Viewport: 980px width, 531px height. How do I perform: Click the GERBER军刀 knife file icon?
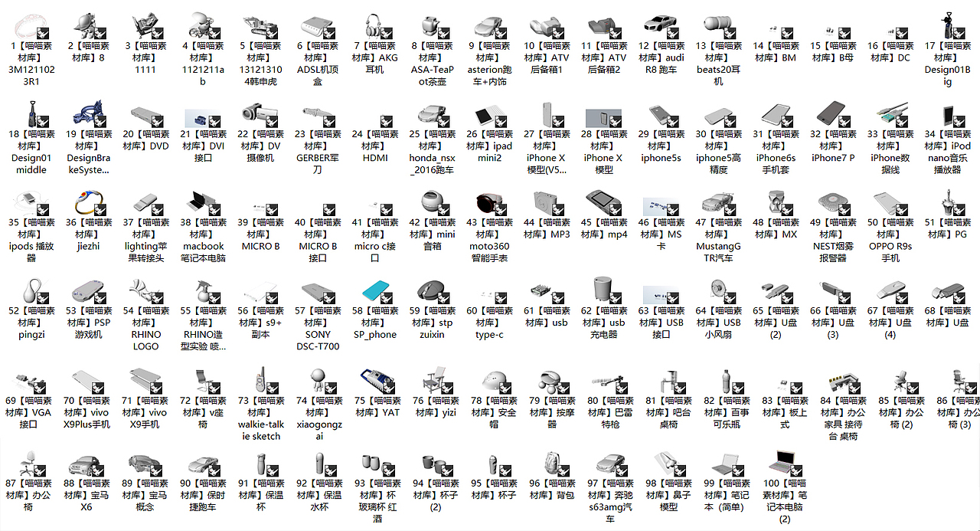pos(317,116)
